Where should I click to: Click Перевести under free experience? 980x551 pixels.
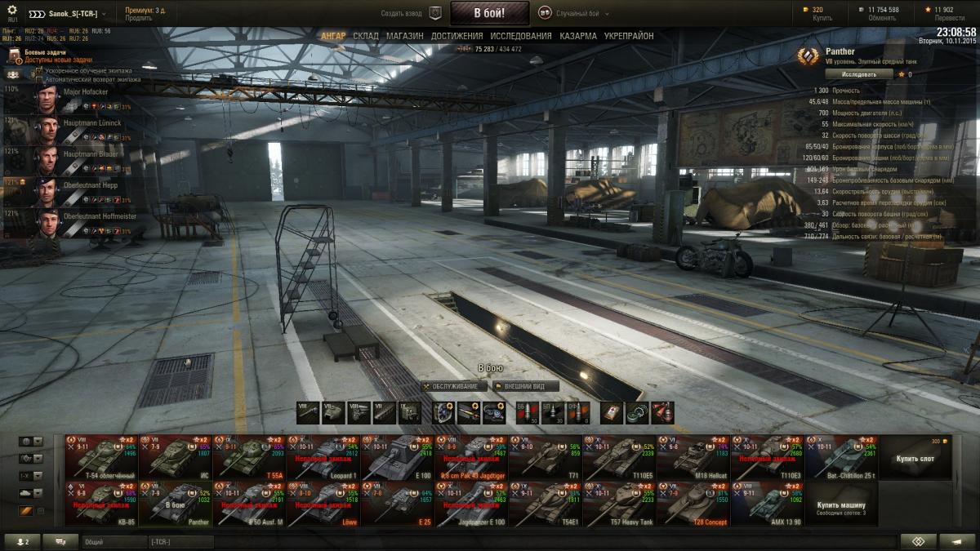pos(950,18)
